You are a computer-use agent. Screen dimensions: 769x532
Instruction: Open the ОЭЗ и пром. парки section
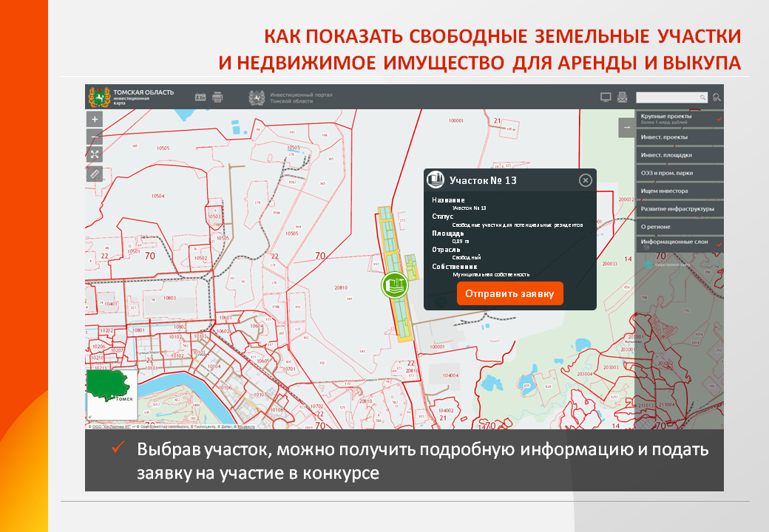click(680, 173)
